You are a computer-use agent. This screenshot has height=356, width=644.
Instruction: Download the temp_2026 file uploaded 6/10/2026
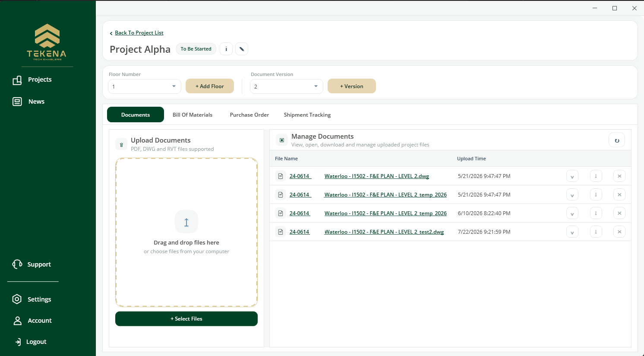pyautogui.click(x=596, y=213)
